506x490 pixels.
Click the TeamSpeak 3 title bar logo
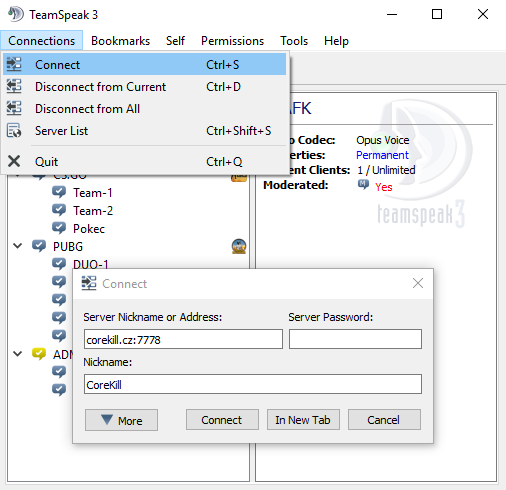click(16, 14)
